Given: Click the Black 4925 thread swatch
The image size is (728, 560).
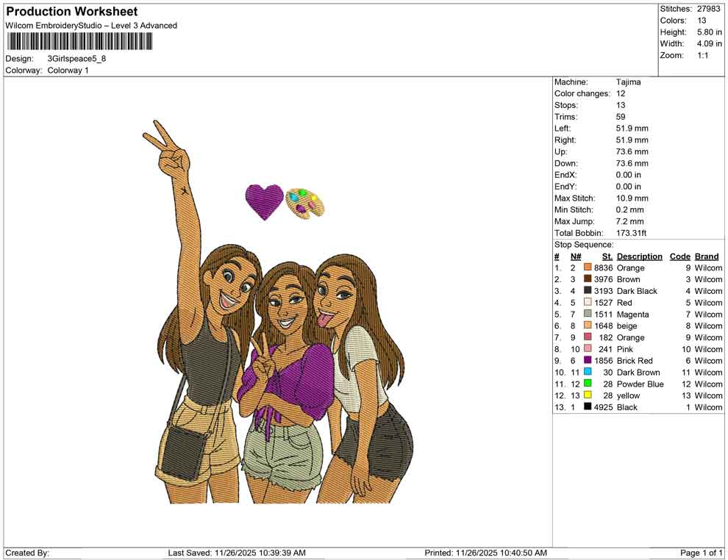Looking at the screenshot, I should (x=587, y=407).
